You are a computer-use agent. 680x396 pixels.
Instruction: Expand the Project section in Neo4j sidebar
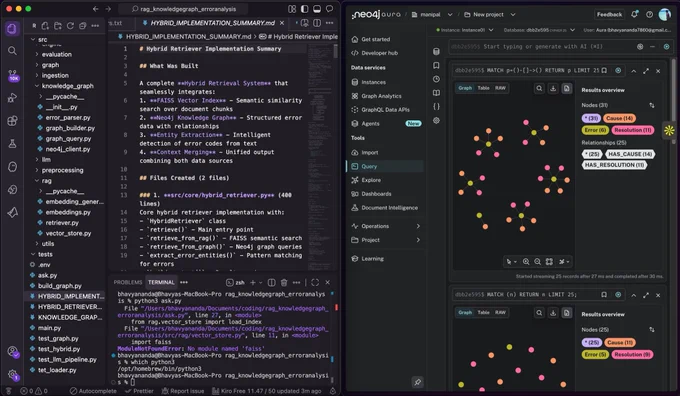[386, 240]
